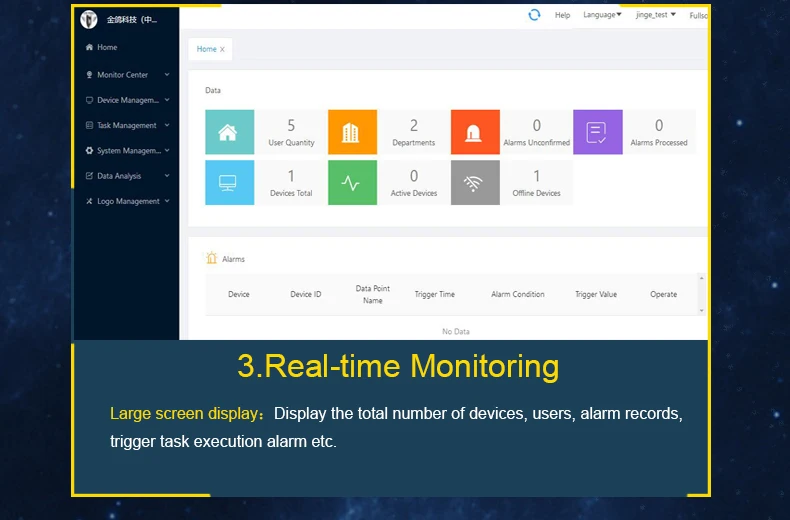Click the gray Offline Devices wifi tile
The height and width of the screenshot is (520, 790).
475,182
